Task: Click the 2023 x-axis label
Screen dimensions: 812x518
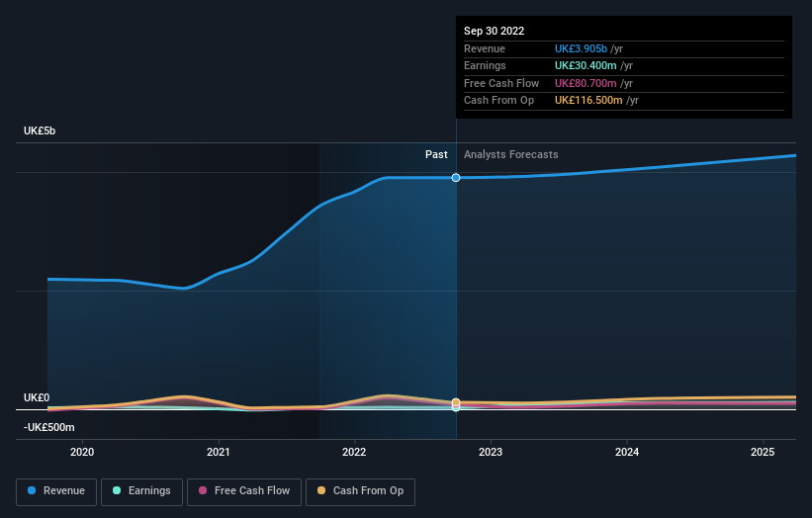Action: (x=491, y=452)
